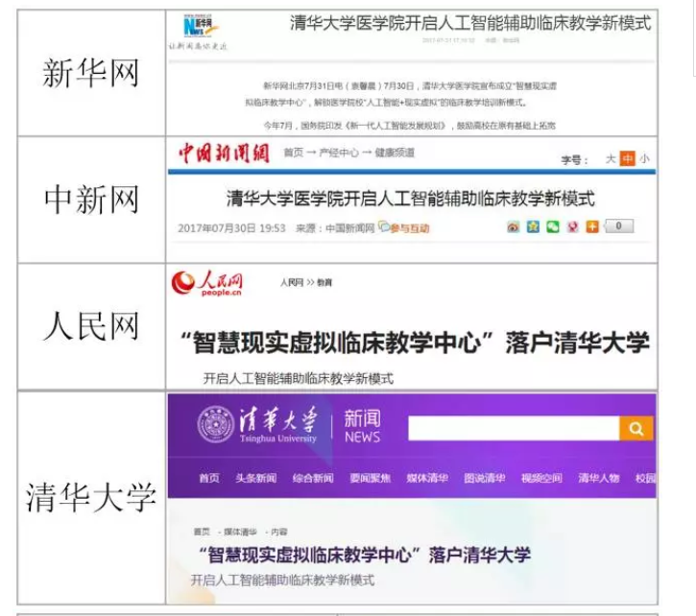The image size is (696, 616).
Task: Set font size to 大
Action: [x=611, y=159]
